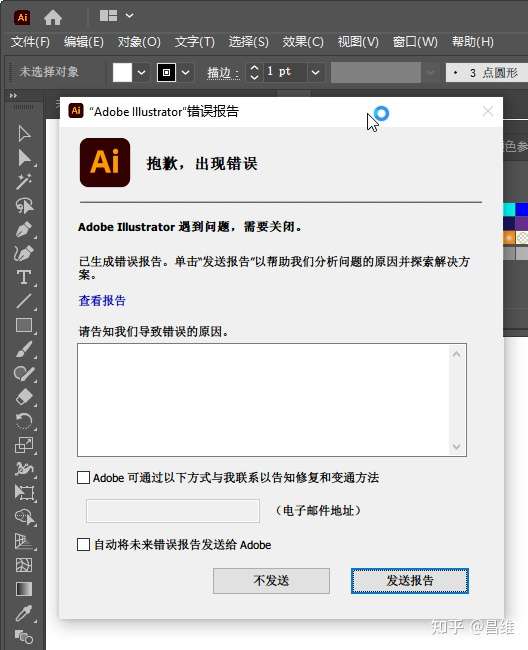Open the stroke color dropdown arrow

pyautogui.click(x=186, y=73)
